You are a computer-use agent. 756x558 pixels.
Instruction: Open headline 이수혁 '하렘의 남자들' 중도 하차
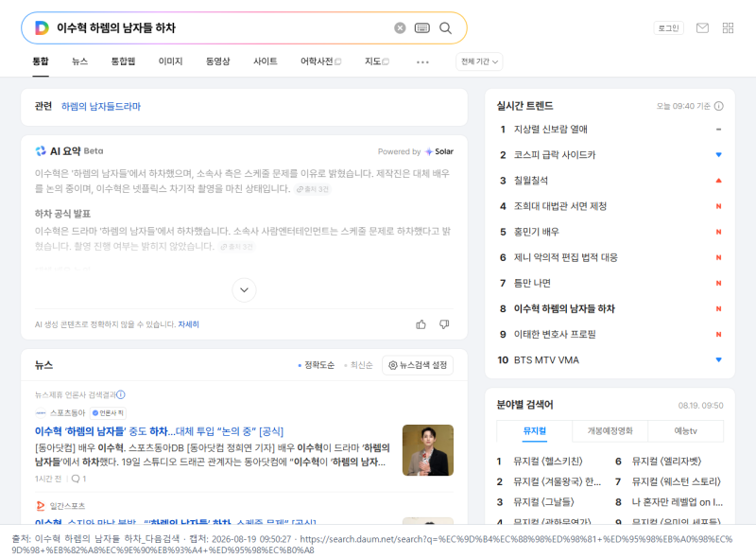(x=159, y=431)
